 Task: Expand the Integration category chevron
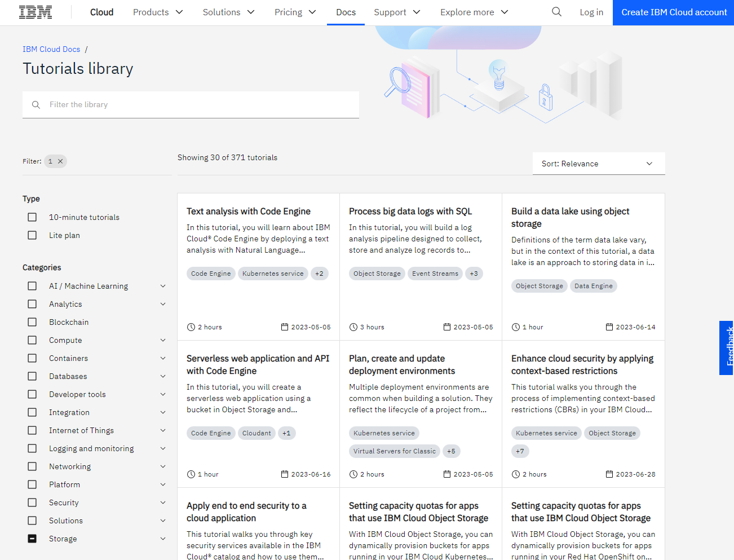163,412
